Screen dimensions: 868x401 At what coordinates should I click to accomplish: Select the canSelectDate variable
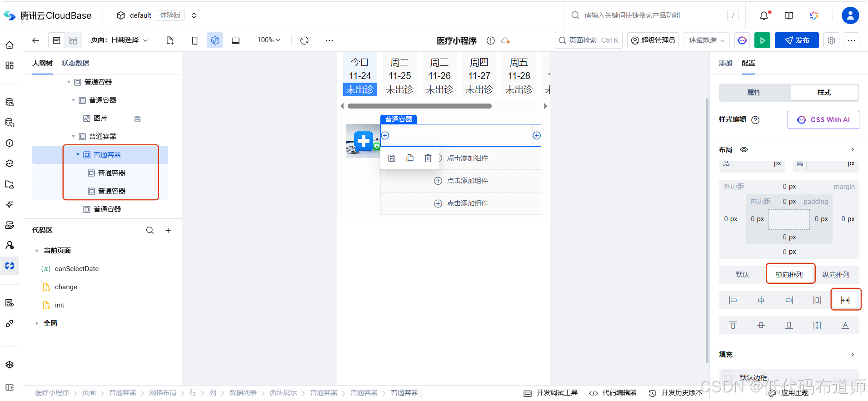coord(76,269)
